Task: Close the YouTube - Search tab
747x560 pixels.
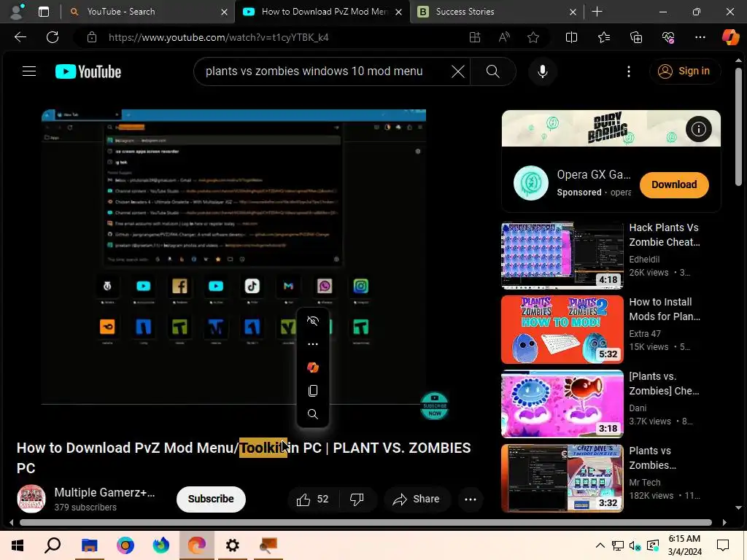Action: tap(224, 12)
